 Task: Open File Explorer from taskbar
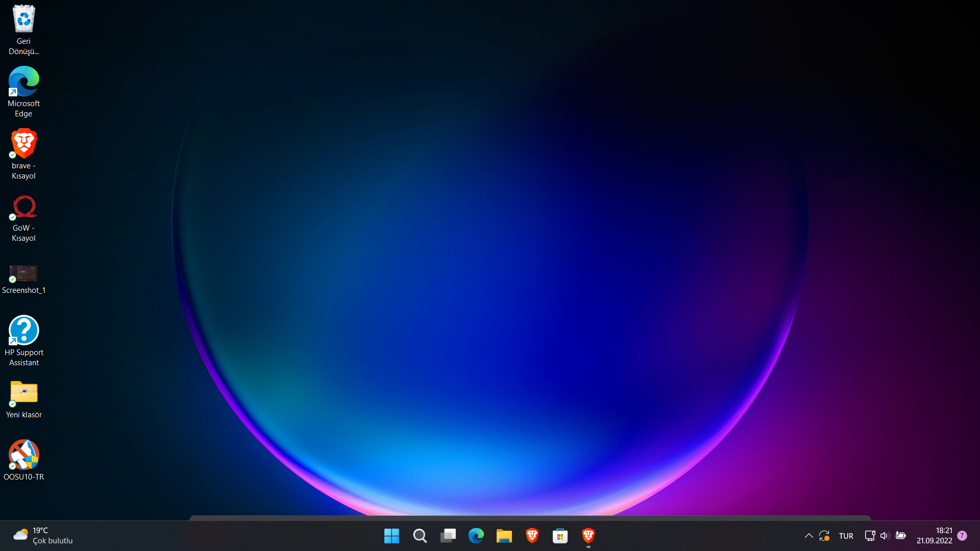click(504, 536)
